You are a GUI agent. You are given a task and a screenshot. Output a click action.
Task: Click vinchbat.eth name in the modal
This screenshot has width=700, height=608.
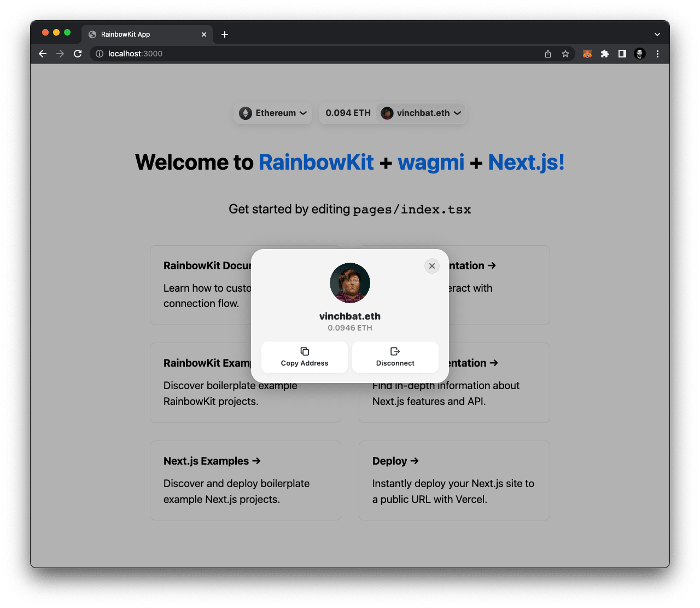click(x=350, y=316)
